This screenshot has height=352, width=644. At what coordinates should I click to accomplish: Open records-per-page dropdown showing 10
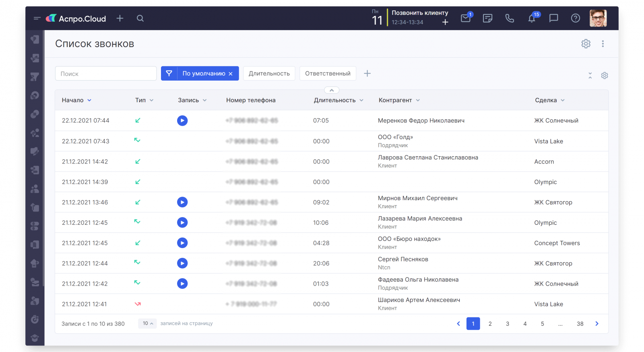pyautogui.click(x=147, y=323)
